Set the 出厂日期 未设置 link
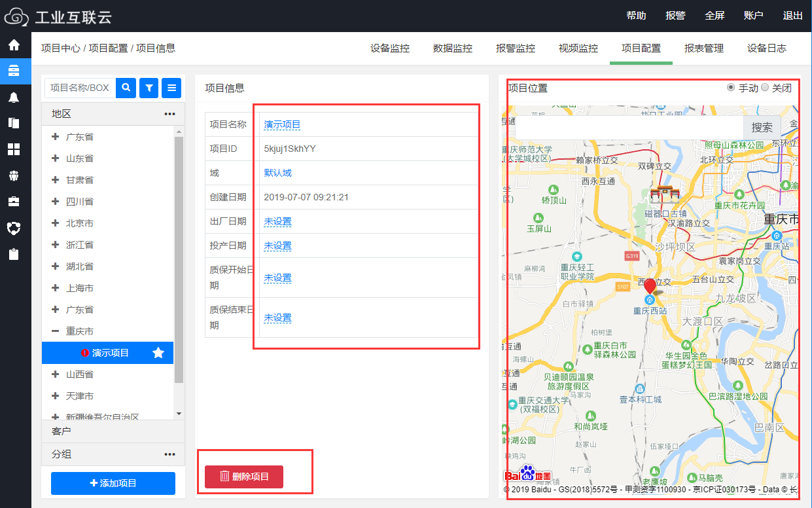Viewport: 812px width, 508px height. (x=277, y=221)
